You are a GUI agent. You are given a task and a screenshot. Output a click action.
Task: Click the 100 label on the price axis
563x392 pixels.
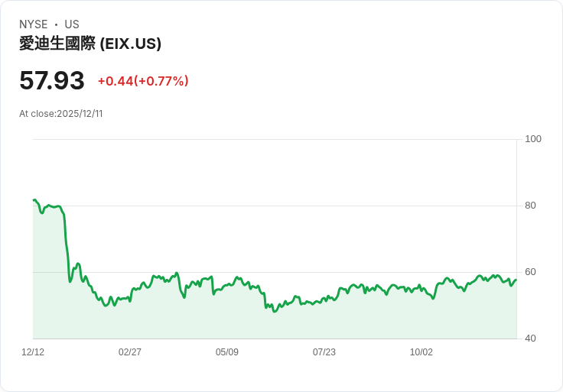click(x=533, y=139)
